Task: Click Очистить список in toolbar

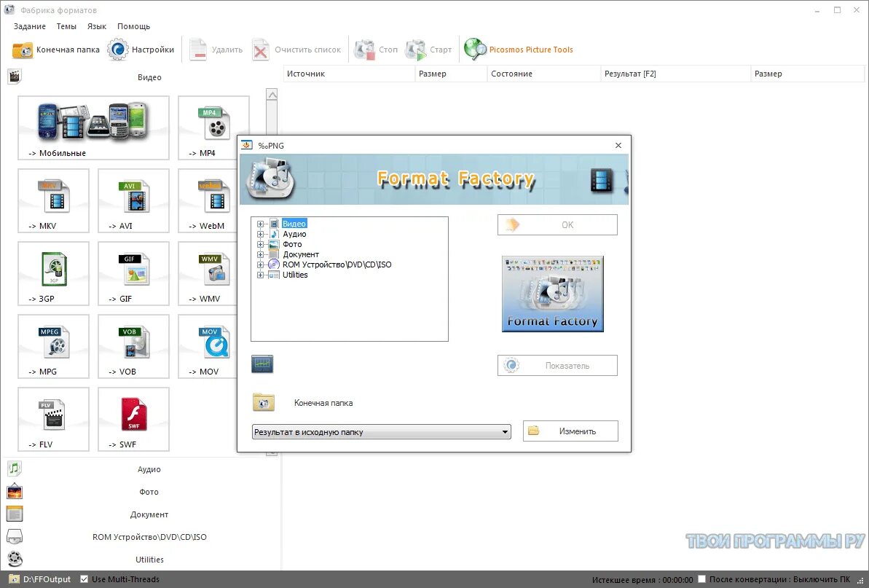Action: pyautogui.click(x=296, y=50)
